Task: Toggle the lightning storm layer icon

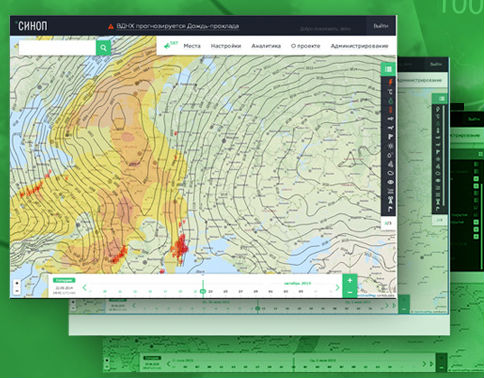Action: (390, 82)
